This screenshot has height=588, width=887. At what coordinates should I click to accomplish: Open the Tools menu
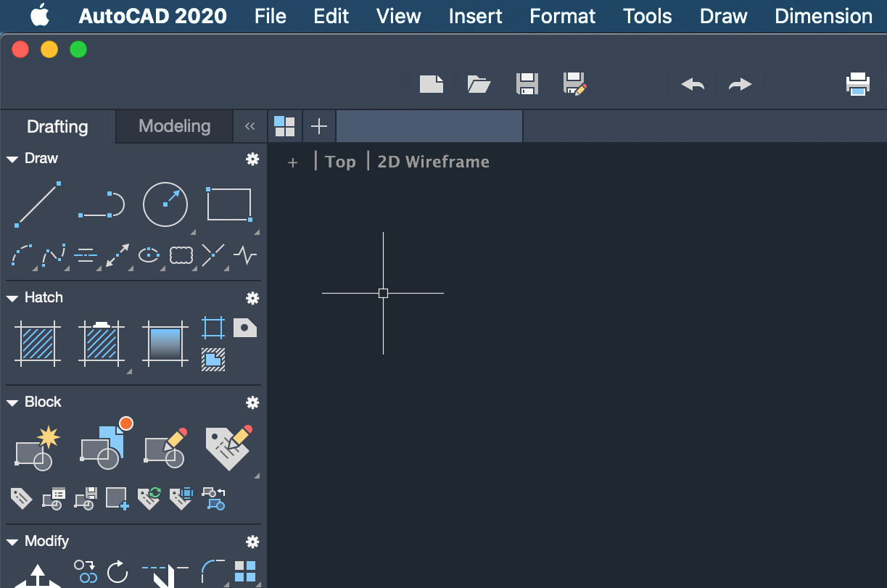(648, 16)
